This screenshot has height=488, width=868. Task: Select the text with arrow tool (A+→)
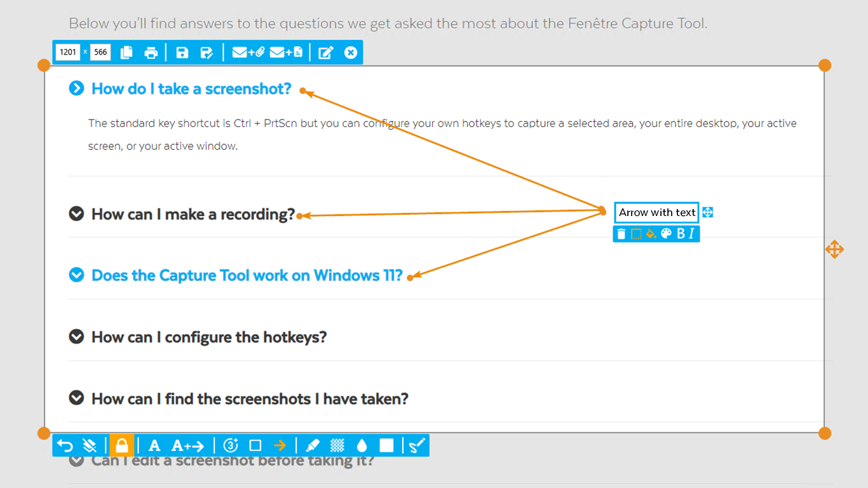(188, 445)
